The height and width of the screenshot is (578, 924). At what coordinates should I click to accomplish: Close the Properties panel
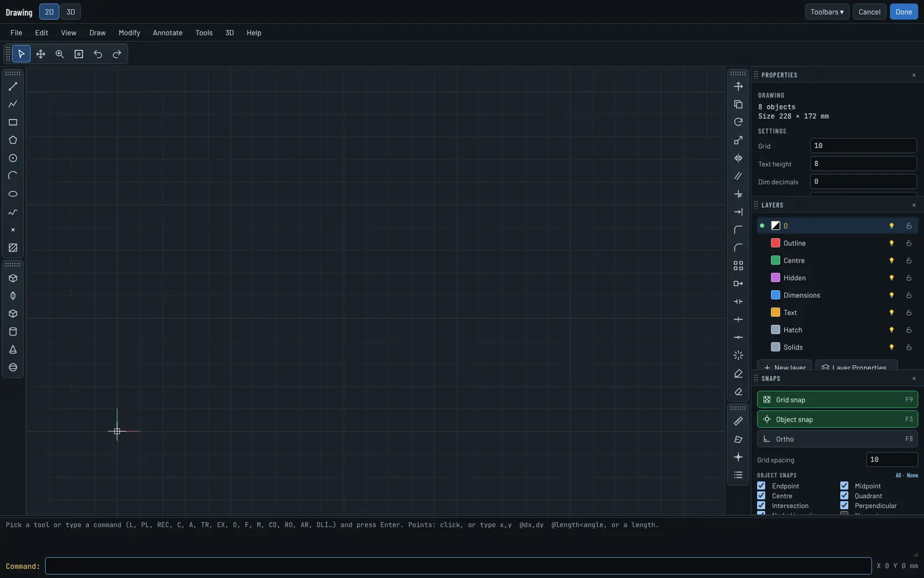pyautogui.click(x=914, y=75)
